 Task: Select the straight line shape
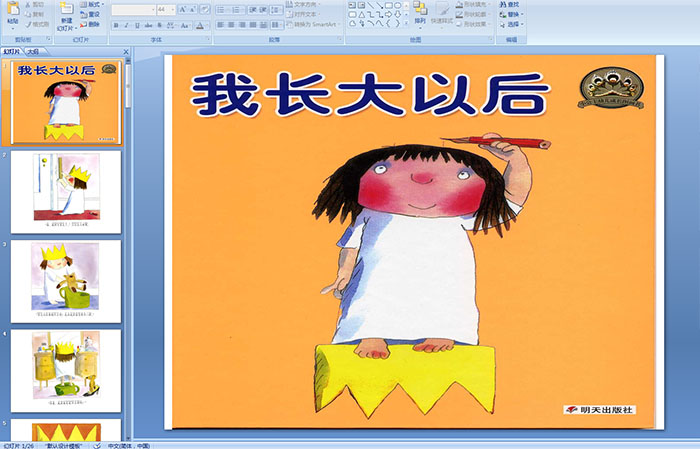pos(371,5)
